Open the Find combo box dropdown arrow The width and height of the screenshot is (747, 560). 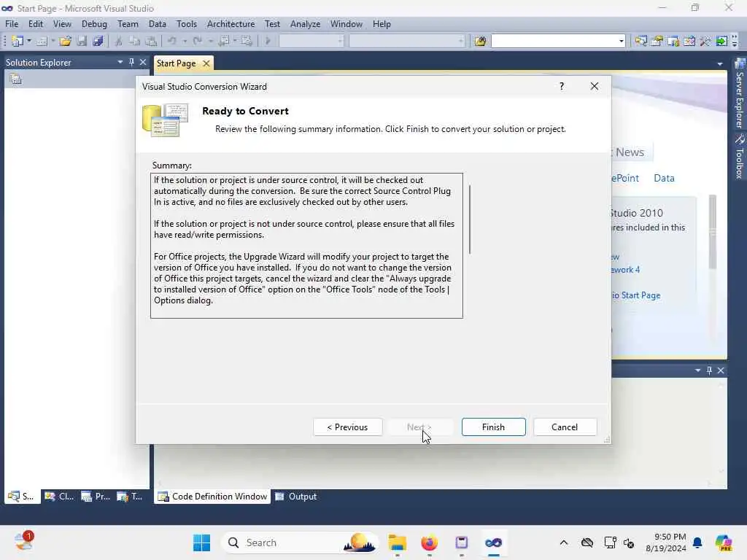point(621,41)
